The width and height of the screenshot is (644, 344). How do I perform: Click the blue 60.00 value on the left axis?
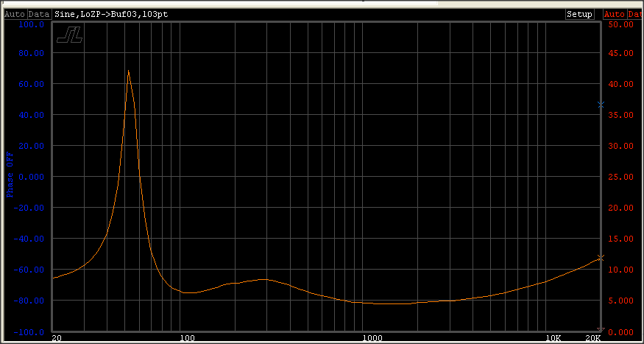click(31, 84)
